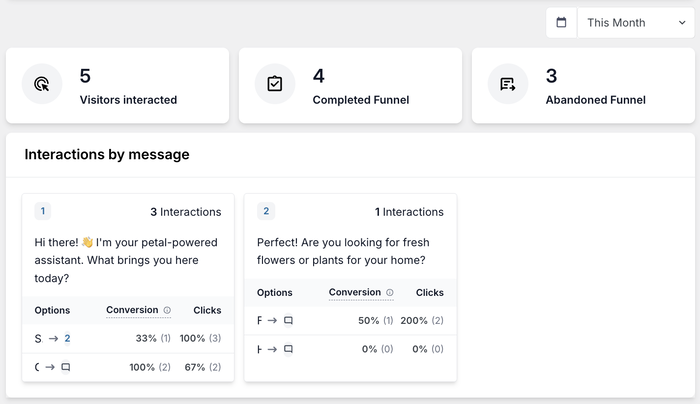Click the chat bubble icon in the F option row
The image size is (700, 404).
click(288, 321)
